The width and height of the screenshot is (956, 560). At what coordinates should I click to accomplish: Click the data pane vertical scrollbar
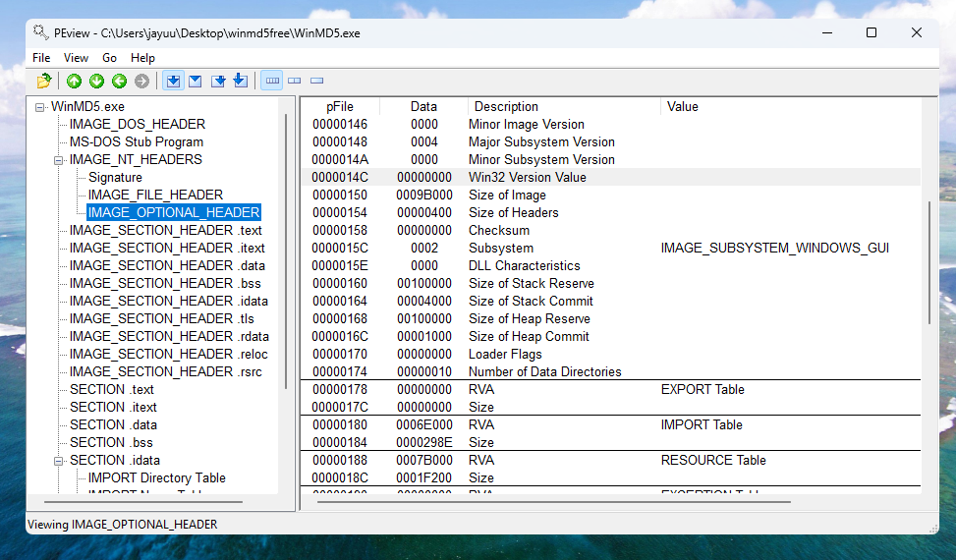(929, 263)
